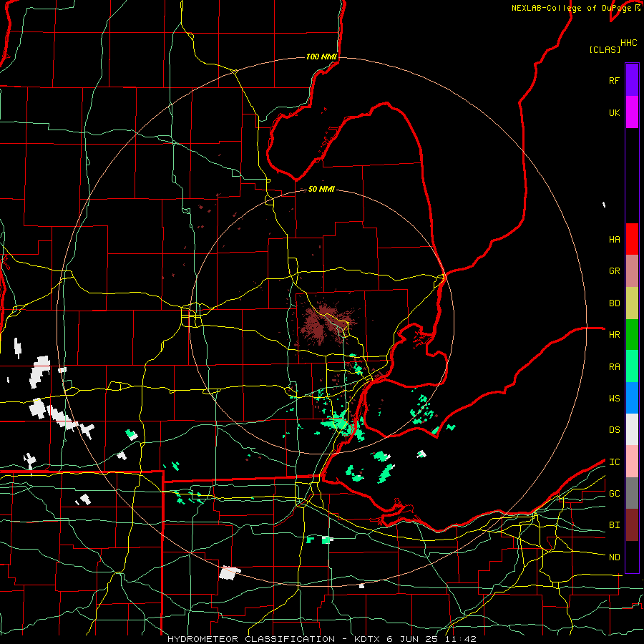Click the 'KDTX' radar site identifier

click(367, 639)
